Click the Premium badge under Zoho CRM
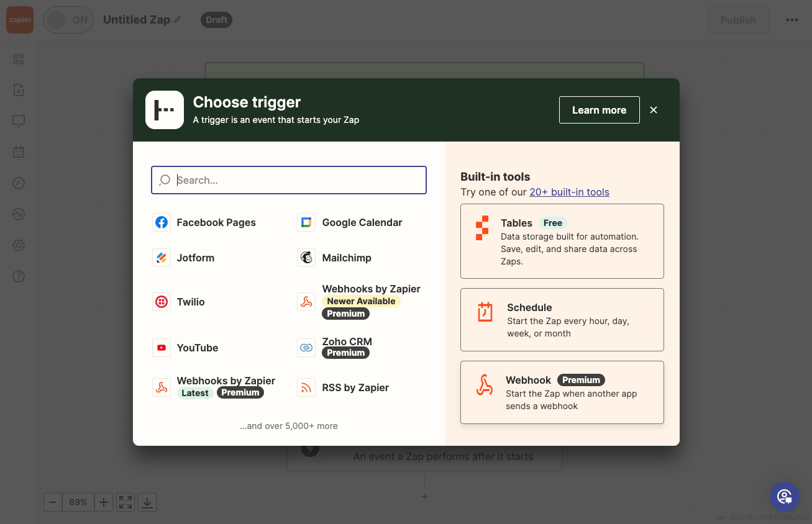The height and width of the screenshot is (524, 812). tap(345, 353)
